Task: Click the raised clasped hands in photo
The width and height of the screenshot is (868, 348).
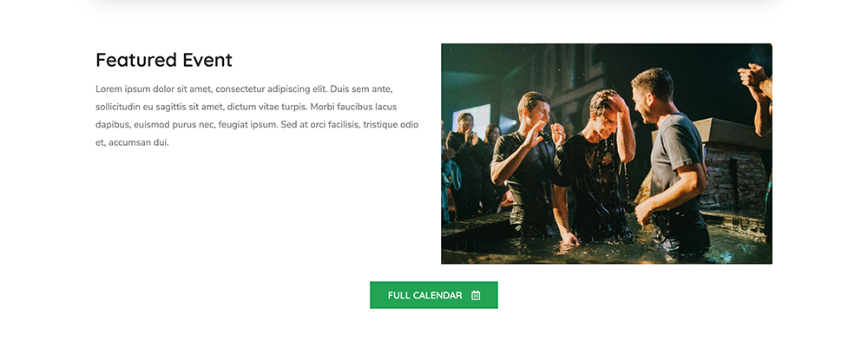Action: [752, 75]
